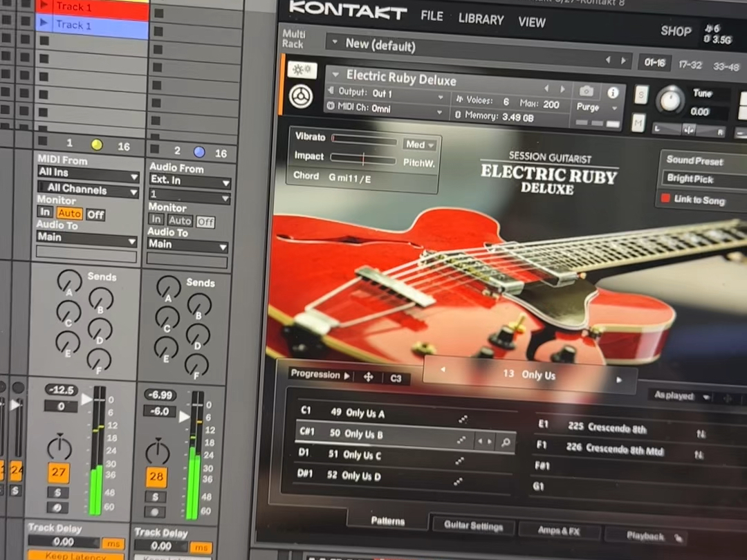Set track 1 Monitor to In
The height and width of the screenshot is (560, 747).
pos(45,212)
